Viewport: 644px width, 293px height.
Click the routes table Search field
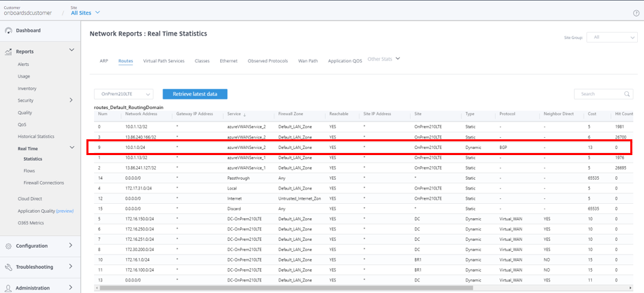tap(604, 94)
